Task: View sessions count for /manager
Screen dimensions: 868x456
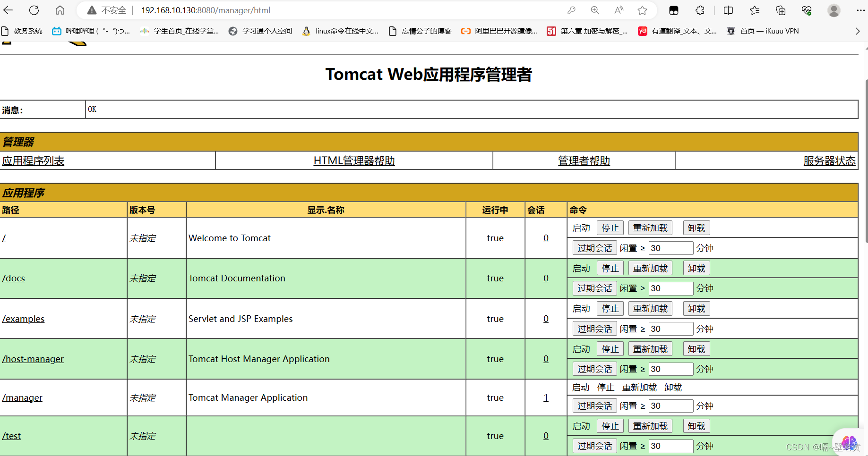Action: point(546,398)
